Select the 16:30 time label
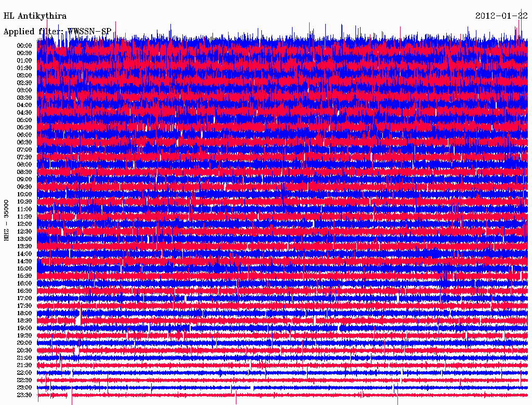532x405 pixels. 24,291
